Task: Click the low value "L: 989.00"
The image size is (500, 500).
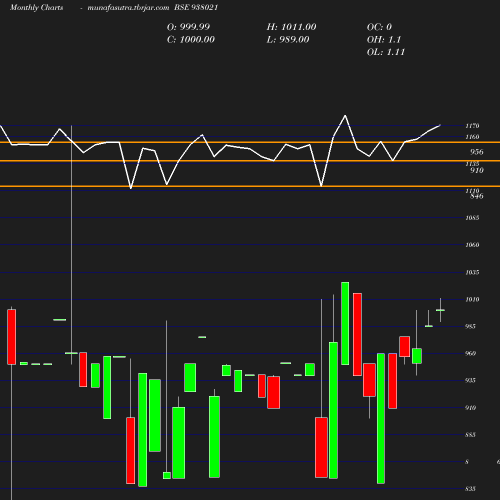Action: tap(288, 40)
